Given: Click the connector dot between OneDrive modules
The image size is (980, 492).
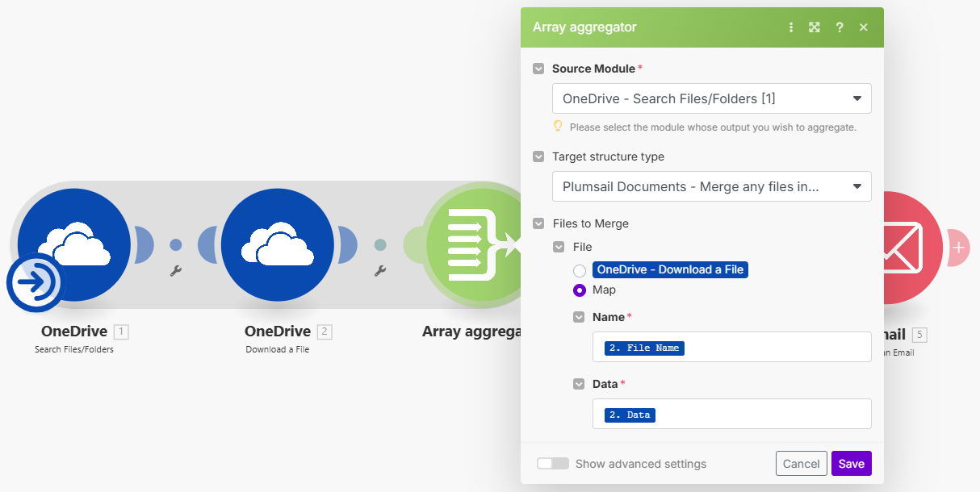Looking at the screenshot, I should point(176,244).
